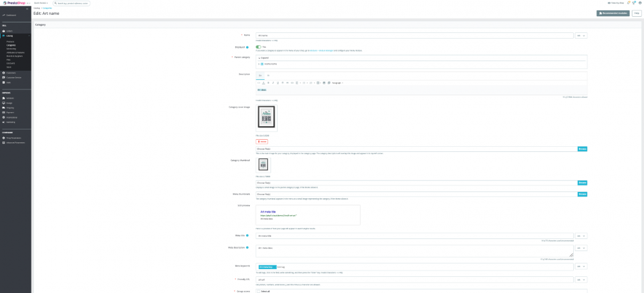The image size is (644, 293).
Task: Select the Home radio button
Action: [x=262, y=64]
